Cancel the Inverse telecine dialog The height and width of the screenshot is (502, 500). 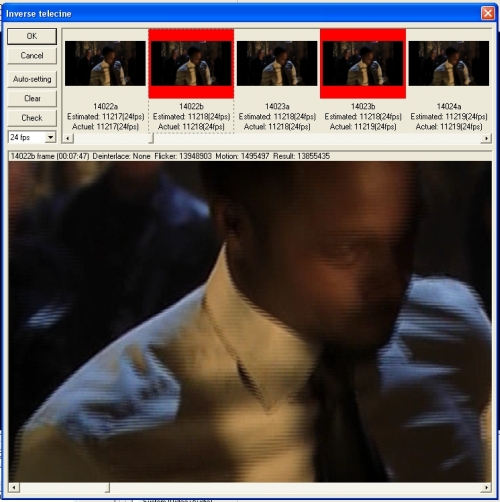(32, 55)
